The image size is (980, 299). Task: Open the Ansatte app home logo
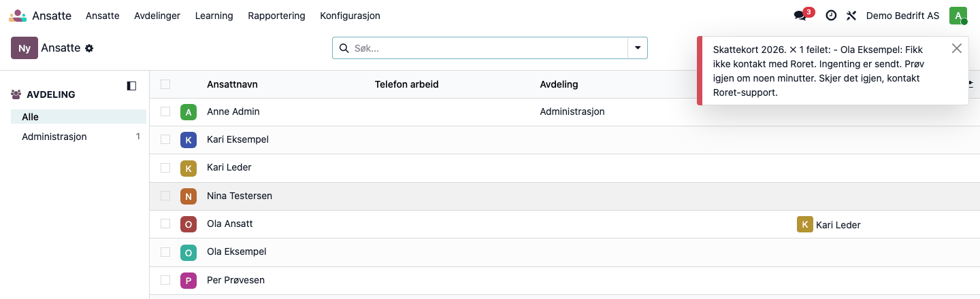18,16
